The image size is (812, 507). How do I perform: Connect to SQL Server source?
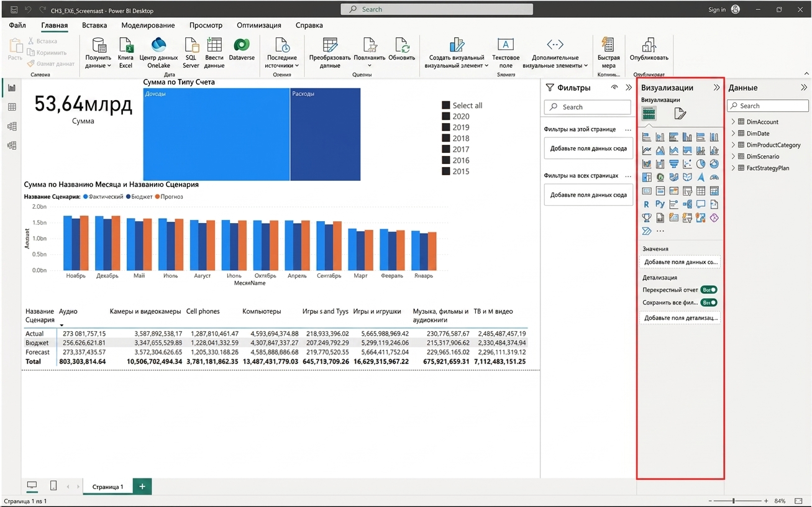tap(191, 53)
